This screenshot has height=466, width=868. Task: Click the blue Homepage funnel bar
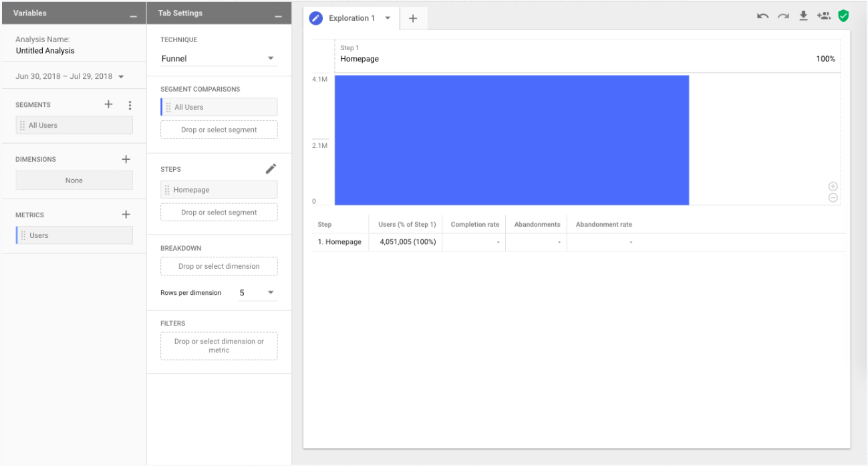[512, 140]
